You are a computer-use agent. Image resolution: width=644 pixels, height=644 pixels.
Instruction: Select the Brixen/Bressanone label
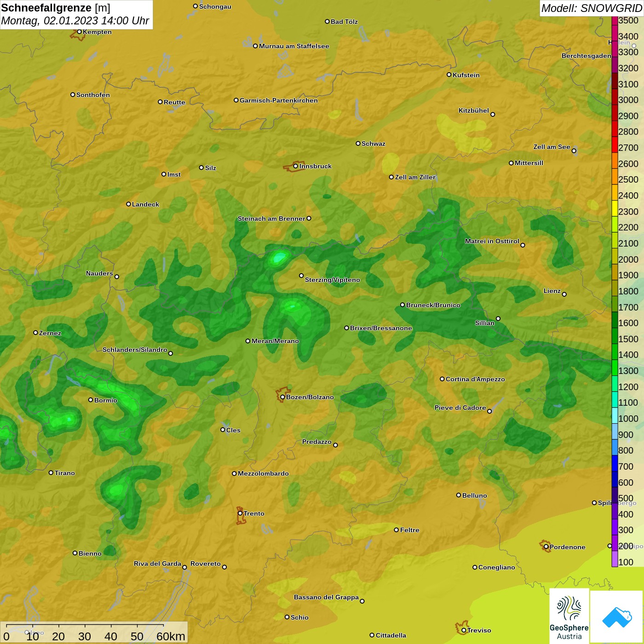tap(381, 328)
